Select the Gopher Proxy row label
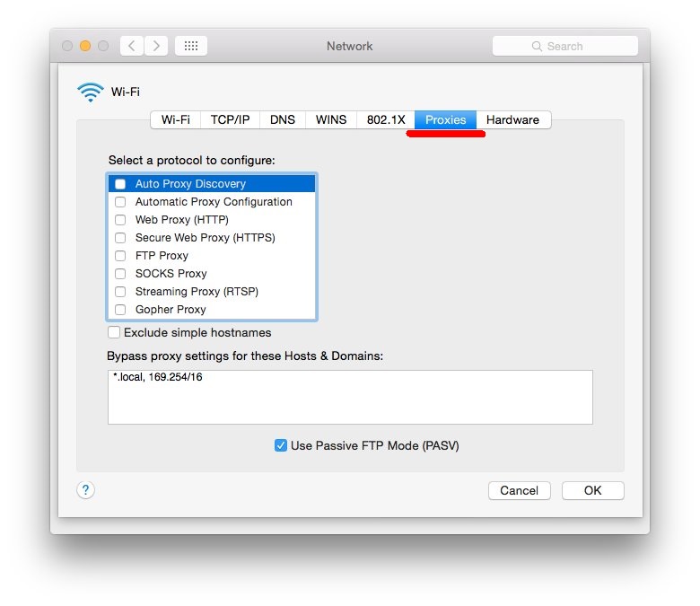Viewport: 700px width, 606px height. tap(171, 310)
